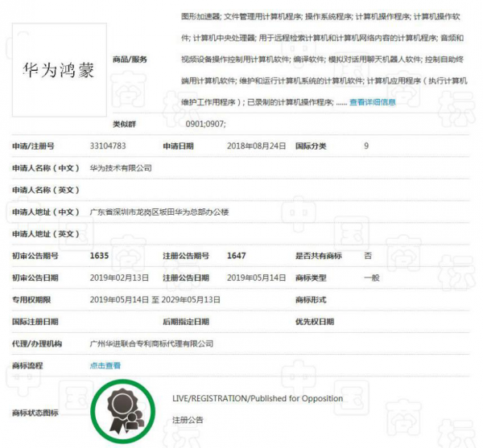The width and height of the screenshot is (483, 448).
Task: Click the preliminary announcement date 2019年02月13日
Action: pyautogui.click(x=119, y=277)
